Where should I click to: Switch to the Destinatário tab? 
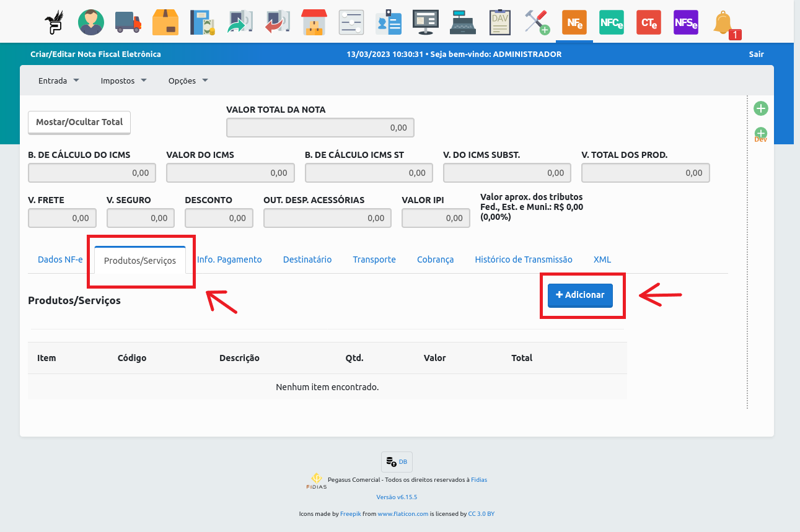pyautogui.click(x=307, y=259)
